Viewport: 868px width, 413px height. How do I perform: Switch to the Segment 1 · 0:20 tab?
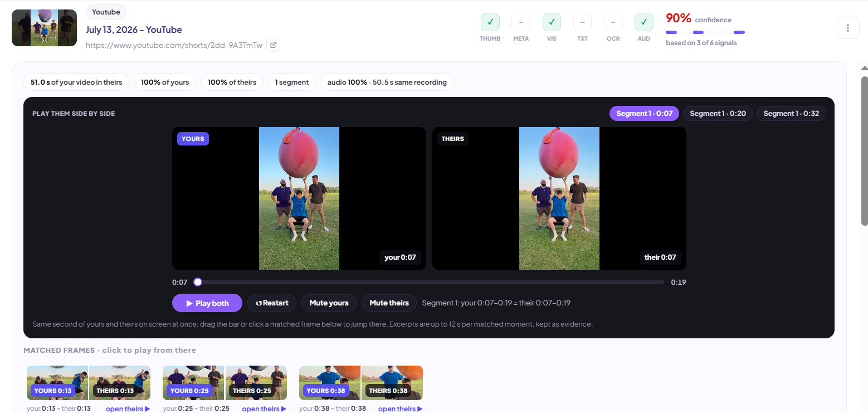coord(718,114)
